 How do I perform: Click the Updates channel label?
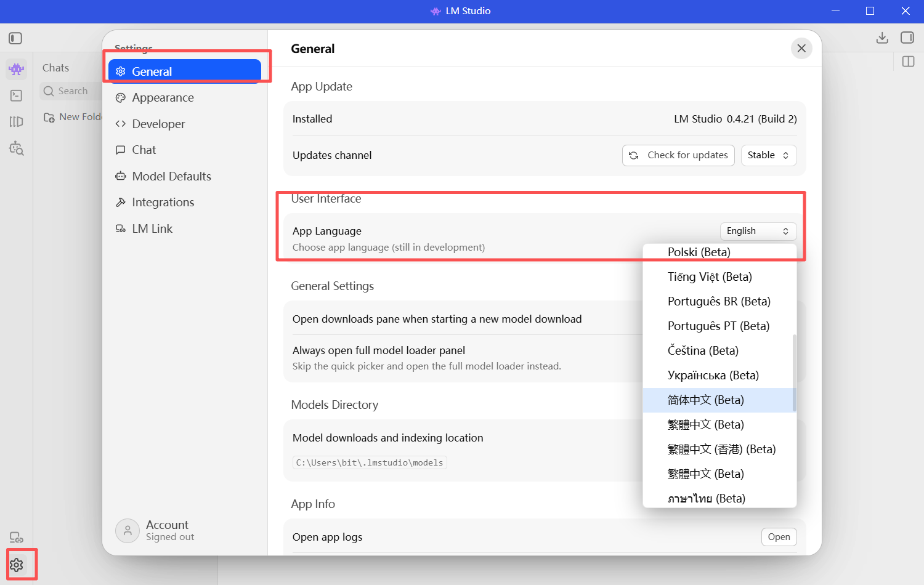(x=332, y=155)
